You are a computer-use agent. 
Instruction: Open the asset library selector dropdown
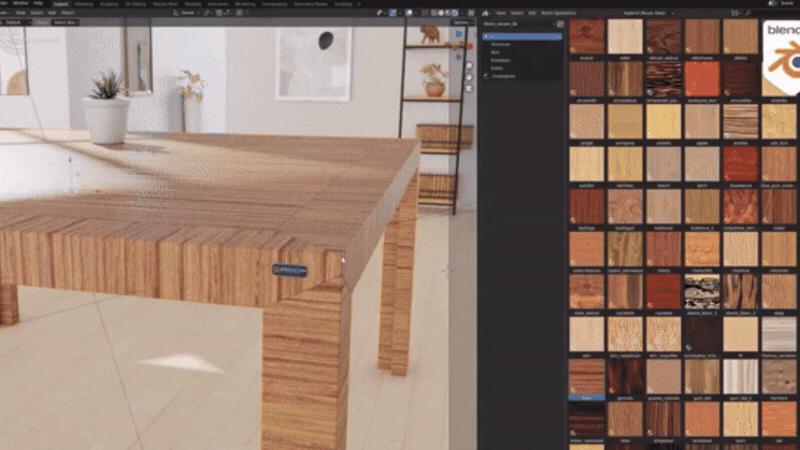pyautogui.click(x=519, y=24)
